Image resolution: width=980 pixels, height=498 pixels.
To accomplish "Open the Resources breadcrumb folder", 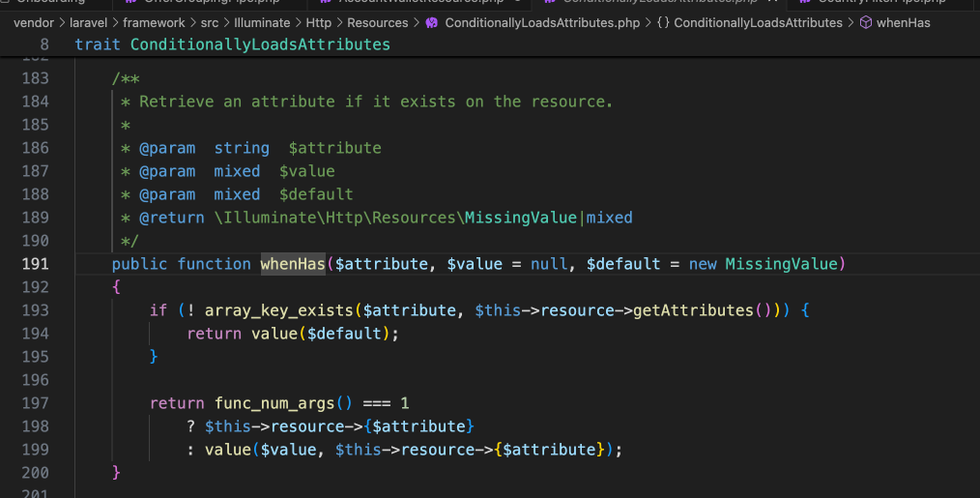I will [x=378, y=23].
